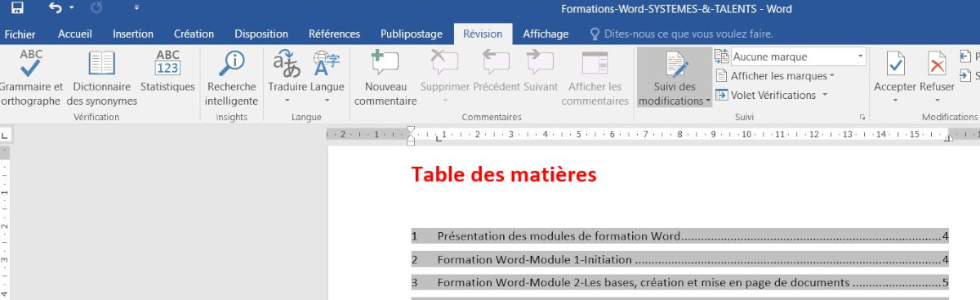Save the document with the floppy icon
The image size is (980, 300).
[x=16, y=8]
